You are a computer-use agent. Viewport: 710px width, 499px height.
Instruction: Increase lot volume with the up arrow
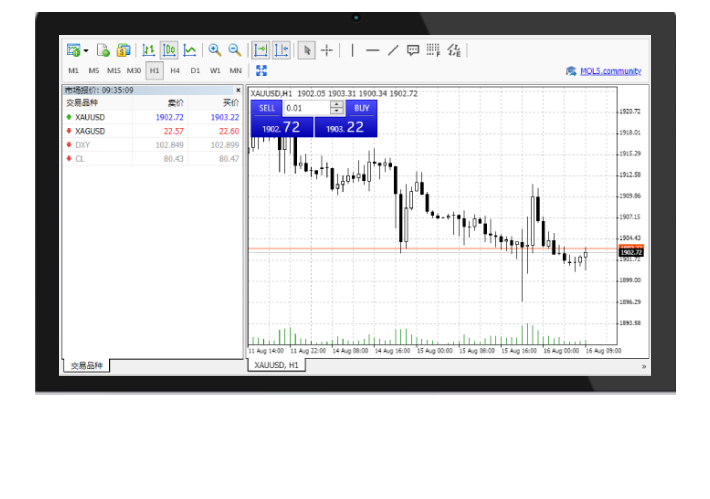click(x=337, y=104)
